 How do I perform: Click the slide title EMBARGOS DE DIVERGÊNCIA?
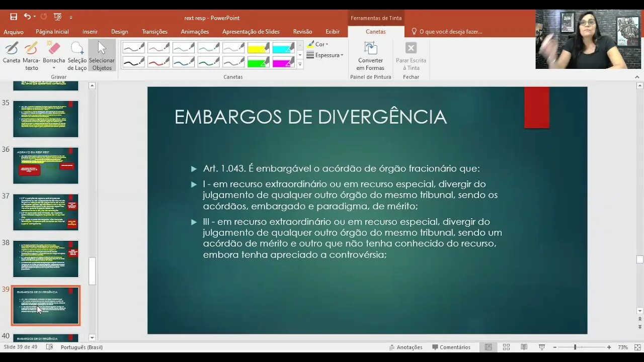pyautogui.click(x=310, y=117)
